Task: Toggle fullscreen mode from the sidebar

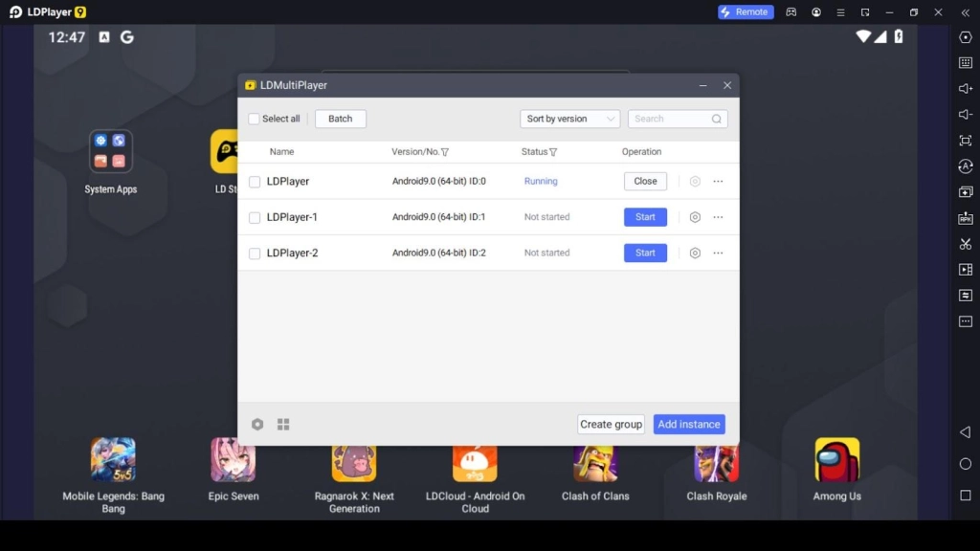Action: pyautogui.click(x=966, y=142)
